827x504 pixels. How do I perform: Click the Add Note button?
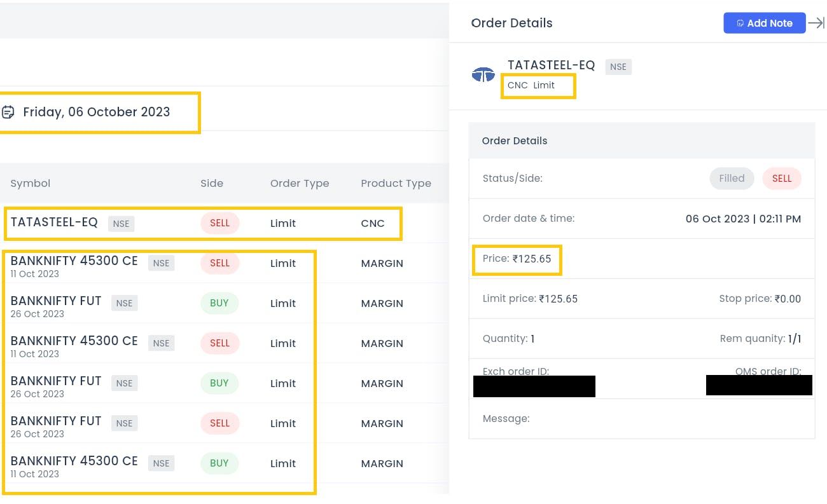pos(764,23)
